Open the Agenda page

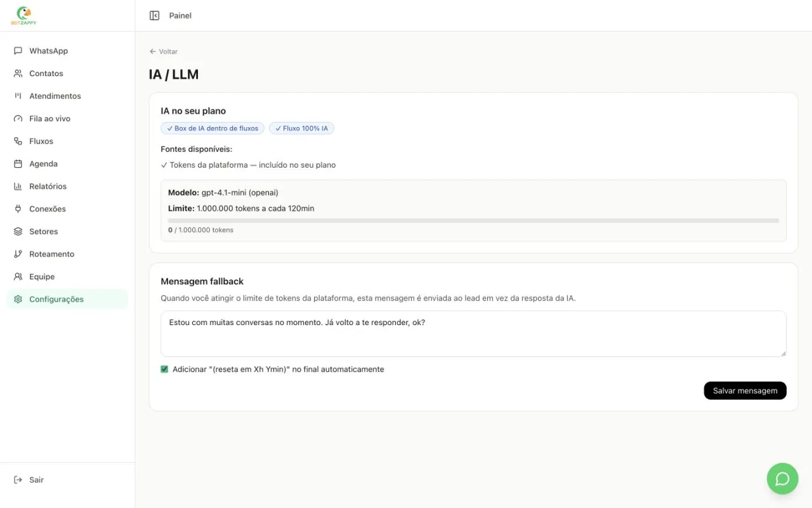click(x=67, y=164)
